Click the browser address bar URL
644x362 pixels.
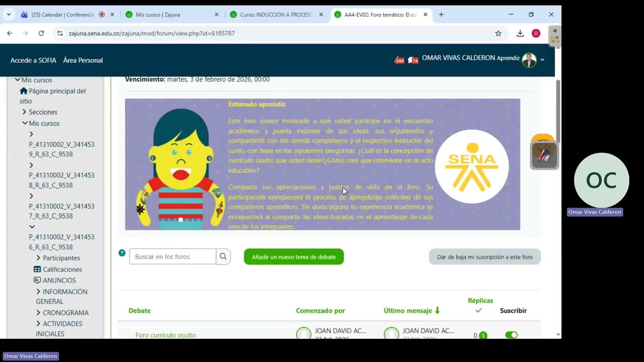pos(152,33)
